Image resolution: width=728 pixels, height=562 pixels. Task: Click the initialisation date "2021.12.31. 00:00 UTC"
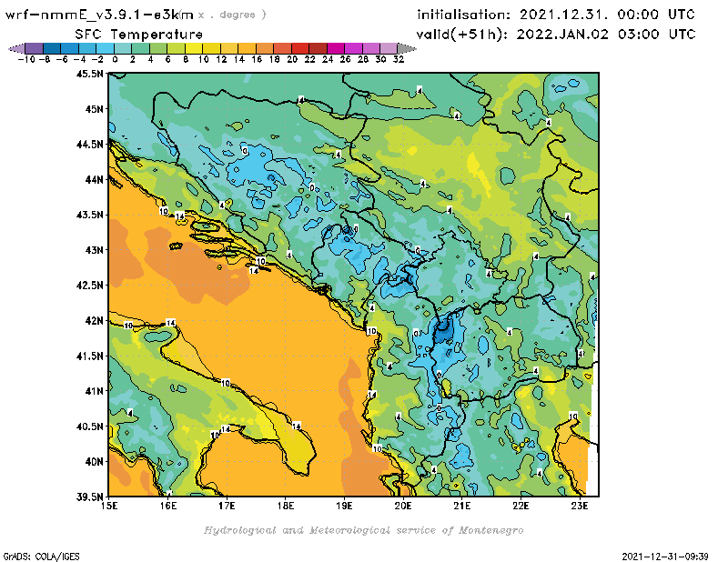[607, 15]
